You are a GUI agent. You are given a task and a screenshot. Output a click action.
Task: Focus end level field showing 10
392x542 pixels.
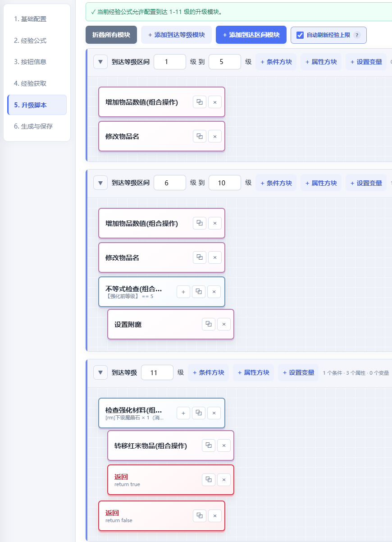pyautogui.click(x=225, y=183)
